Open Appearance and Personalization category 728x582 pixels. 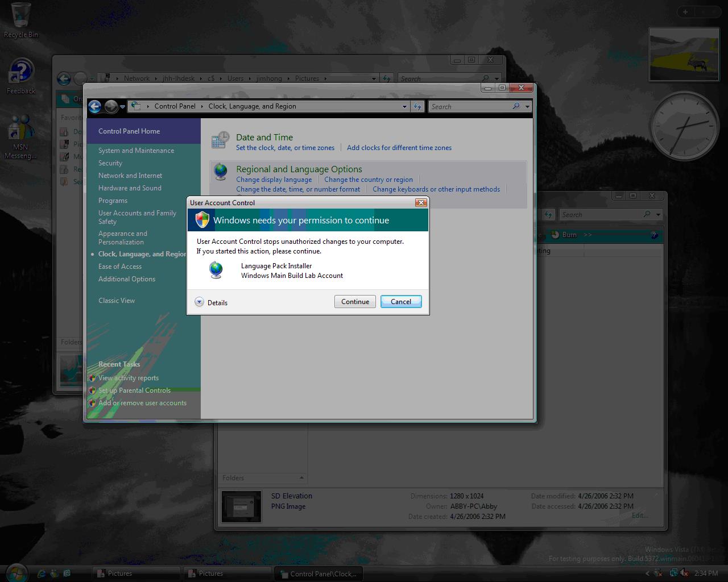pyautogui.click(x=122, y=238)
